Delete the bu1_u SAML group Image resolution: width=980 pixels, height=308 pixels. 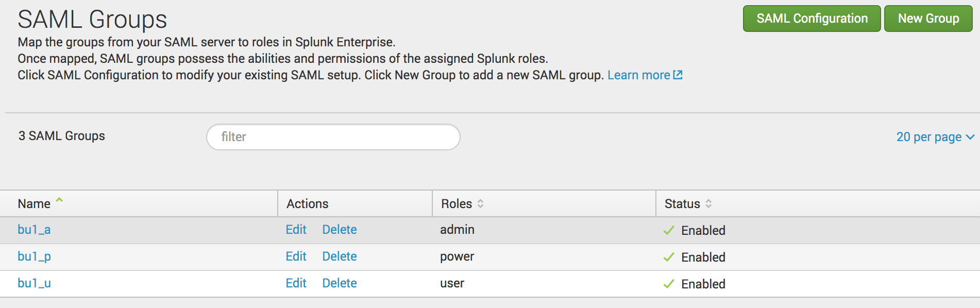[x=340, y=283]
